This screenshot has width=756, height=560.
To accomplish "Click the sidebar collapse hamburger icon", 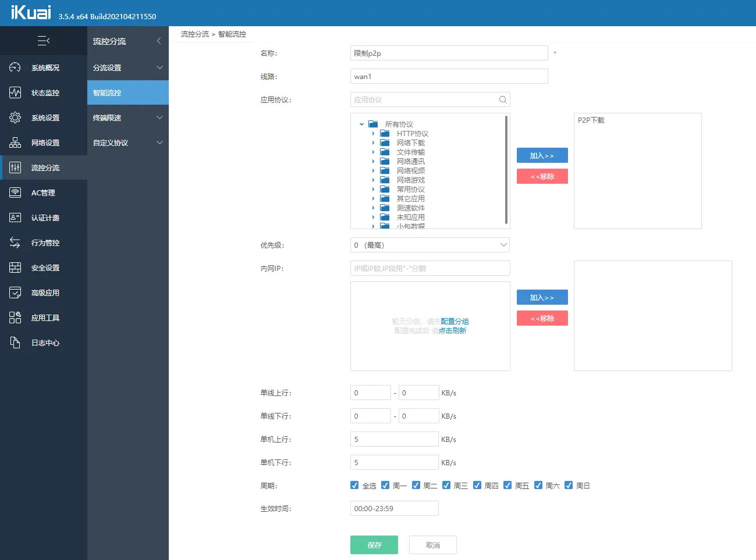I will [x=44, y=41].
